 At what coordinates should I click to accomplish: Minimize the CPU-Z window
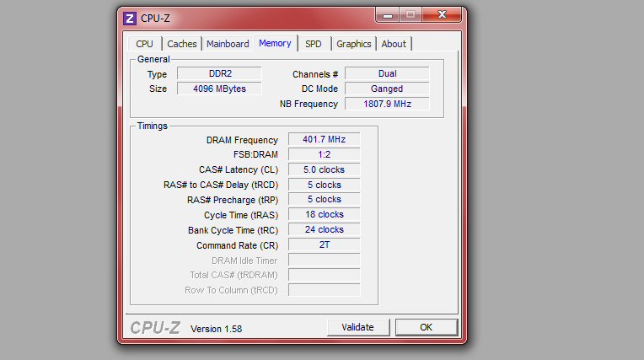click(x=387, y=16)
